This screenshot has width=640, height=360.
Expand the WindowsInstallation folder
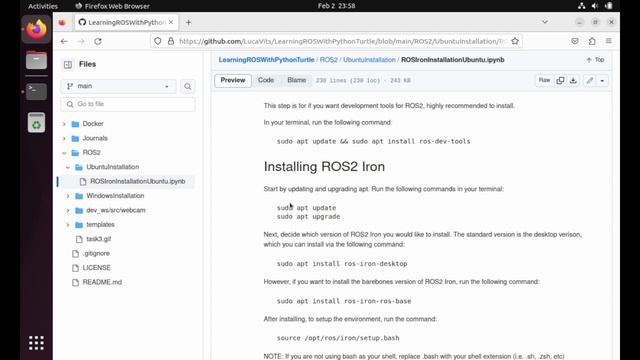[x=68, y=196]
